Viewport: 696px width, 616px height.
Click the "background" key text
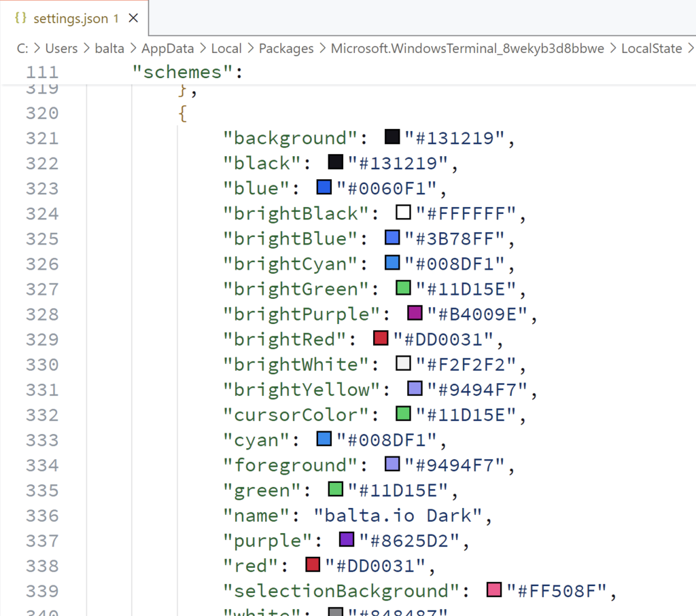(x=290, y=139)
